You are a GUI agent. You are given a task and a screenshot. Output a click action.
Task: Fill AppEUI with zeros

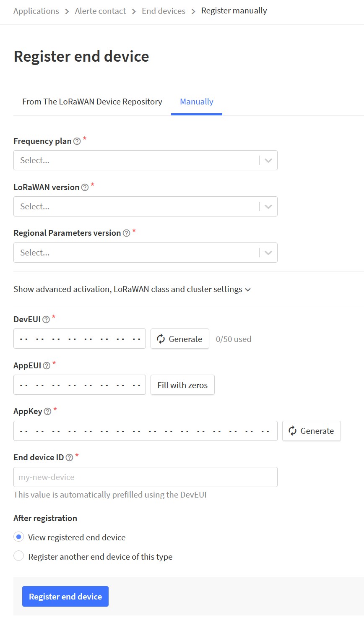tap(182, 385)
